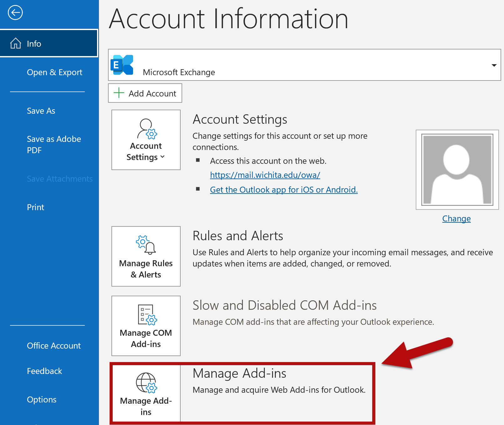Click the Account Settings person-gear icon
504x425 pixels.
147,129
